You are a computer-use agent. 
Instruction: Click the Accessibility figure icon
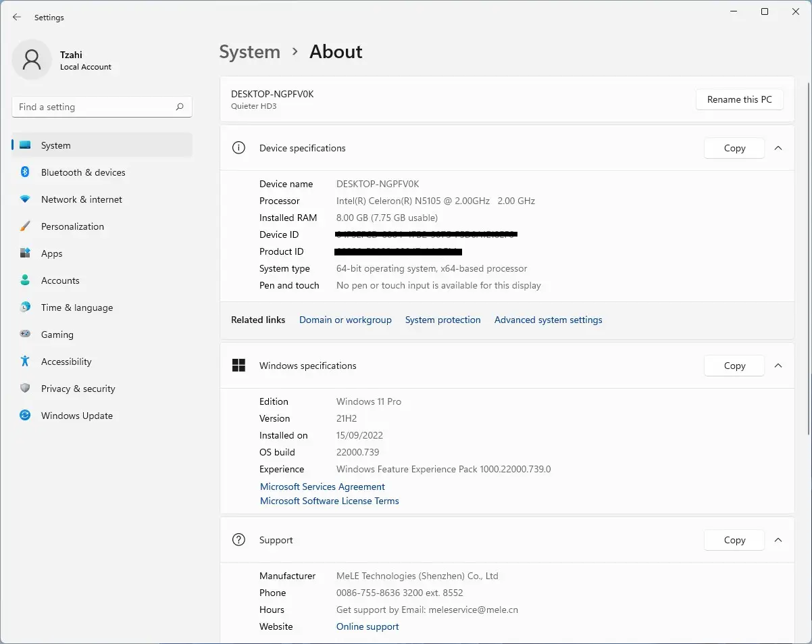point(25,362)
